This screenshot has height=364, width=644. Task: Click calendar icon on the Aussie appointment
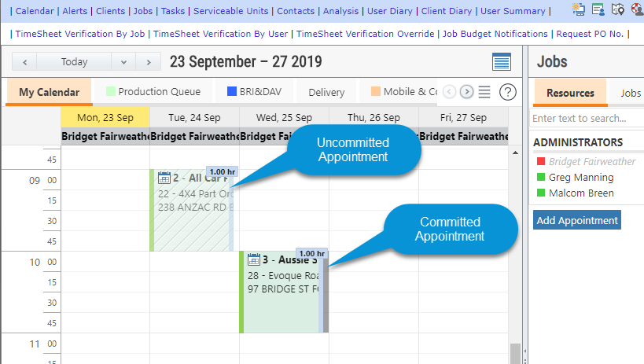pos(254,259)
